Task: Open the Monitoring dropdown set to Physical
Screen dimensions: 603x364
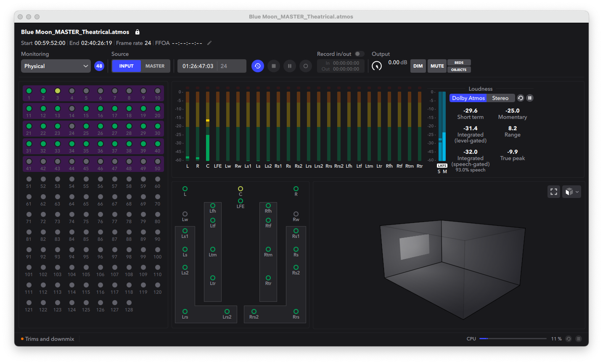Action: click(56, 66)
